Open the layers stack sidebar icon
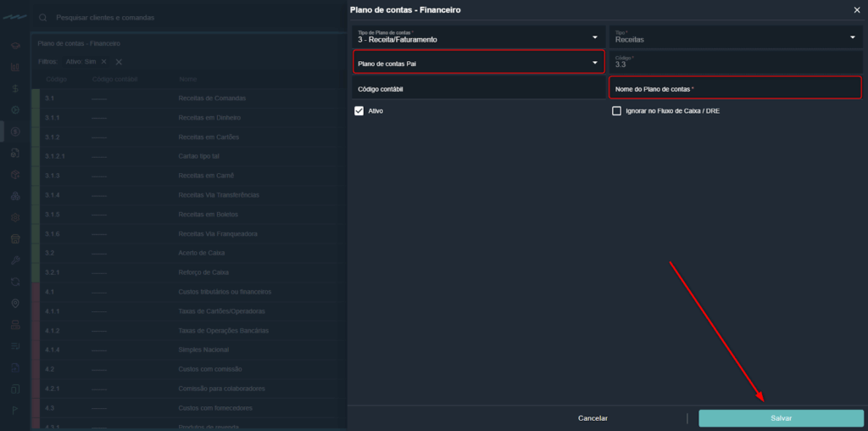The width and height of the screenshot is (868, 431). pyautogui.click(x=15, y=45)
